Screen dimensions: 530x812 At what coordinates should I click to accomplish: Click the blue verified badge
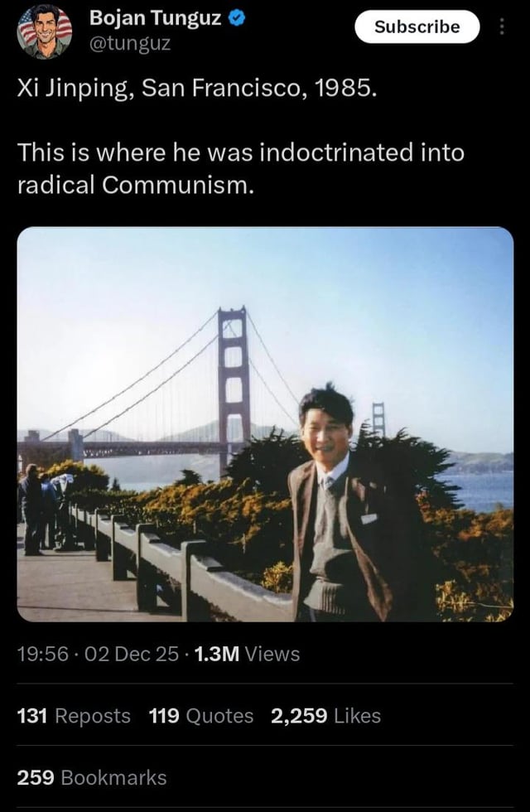coord(237,18)
